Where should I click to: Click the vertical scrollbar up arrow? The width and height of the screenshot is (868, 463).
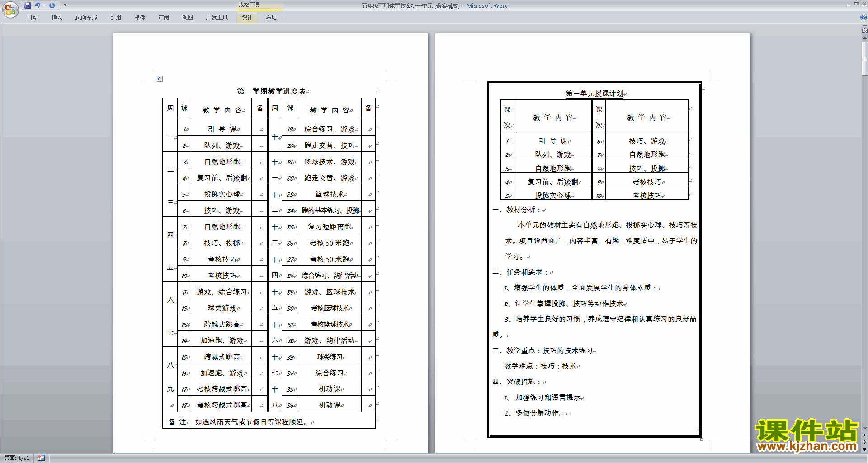tap(865, 39)
